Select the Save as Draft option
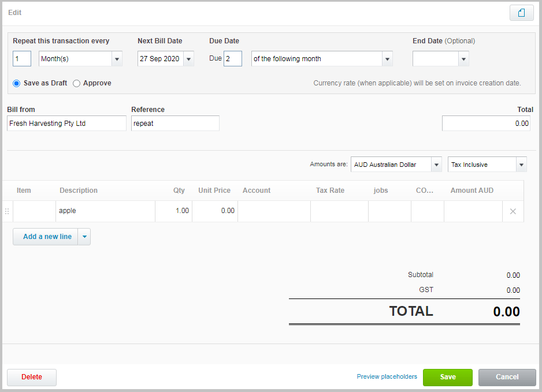Image resolution: width=542 pixels, height=392 pixels. (16, 83)
